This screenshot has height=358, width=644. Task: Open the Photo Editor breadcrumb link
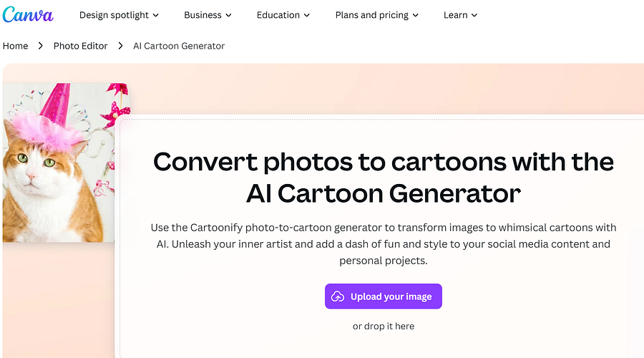(80, 46)
